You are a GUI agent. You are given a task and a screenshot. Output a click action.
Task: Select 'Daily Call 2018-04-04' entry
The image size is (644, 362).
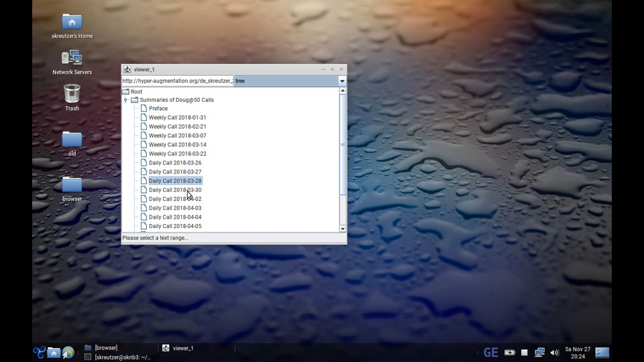pos(175,217)
